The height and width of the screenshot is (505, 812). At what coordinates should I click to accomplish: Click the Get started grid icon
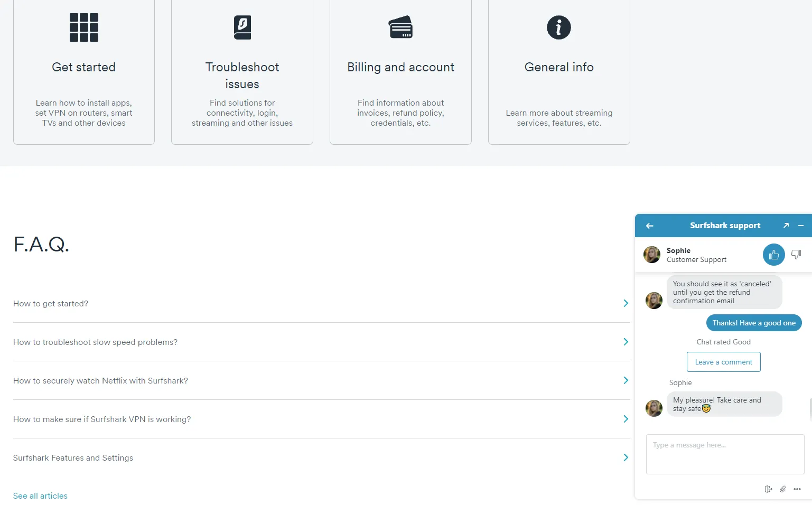tap(83, 27)
